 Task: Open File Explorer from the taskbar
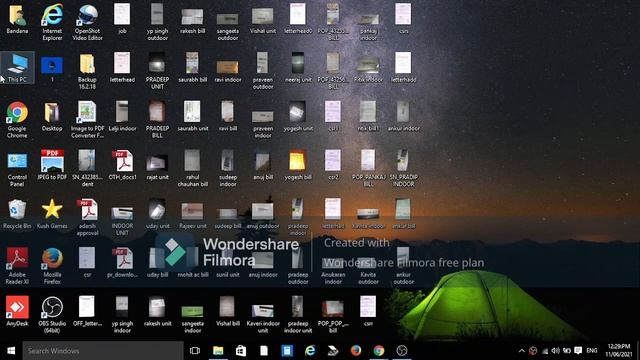pyautogui.click(x=218, y=351)
